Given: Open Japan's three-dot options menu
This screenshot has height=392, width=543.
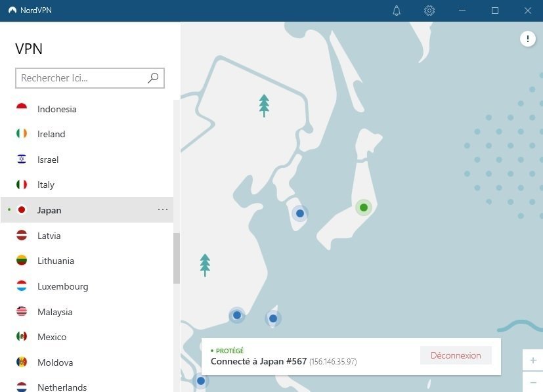Looking at the screenshot, I should [x=163, y=209].
